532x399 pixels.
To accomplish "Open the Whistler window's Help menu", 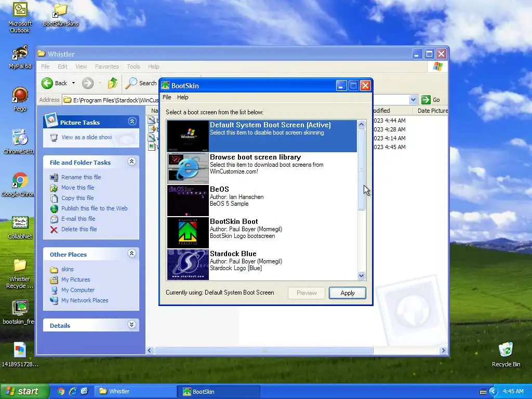I will coord(153,66).
